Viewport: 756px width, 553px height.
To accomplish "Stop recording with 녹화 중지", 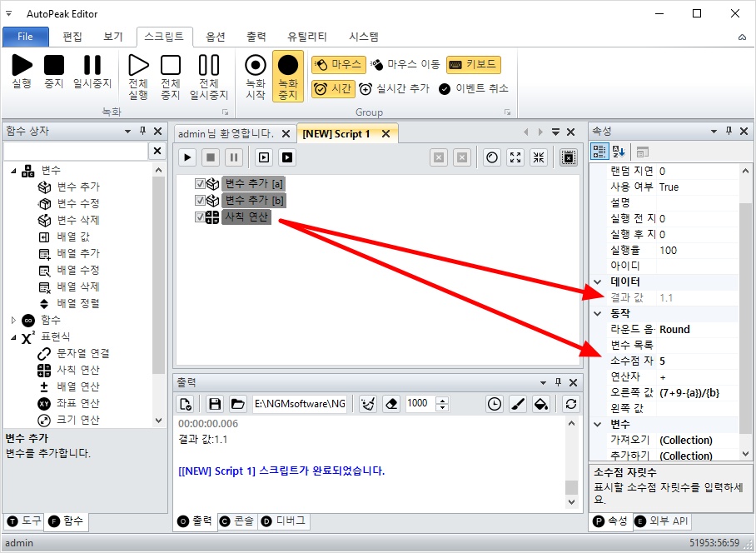I will pyautogui.click(x=288, y=76).
